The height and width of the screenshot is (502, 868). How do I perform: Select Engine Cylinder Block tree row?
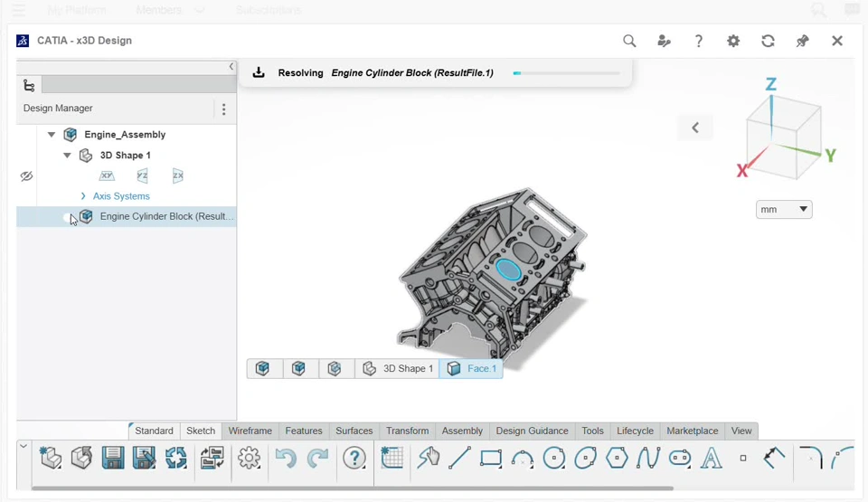point(127,217)
